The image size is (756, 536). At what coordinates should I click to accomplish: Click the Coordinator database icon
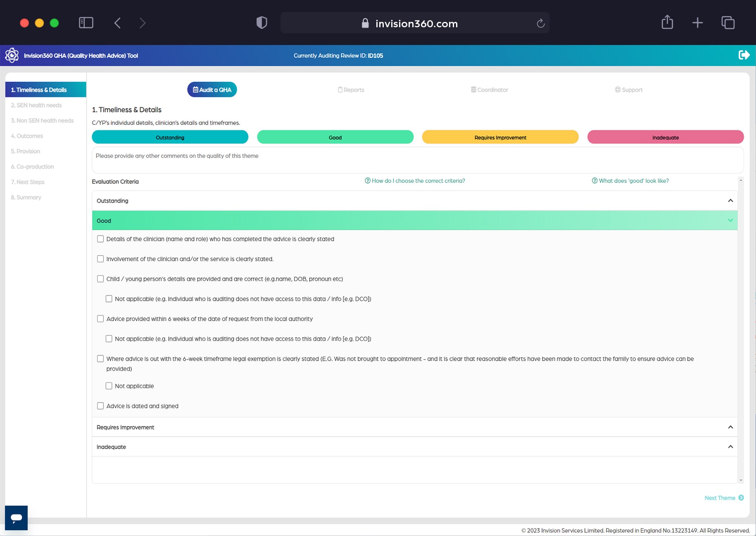(x=473, y=89)
